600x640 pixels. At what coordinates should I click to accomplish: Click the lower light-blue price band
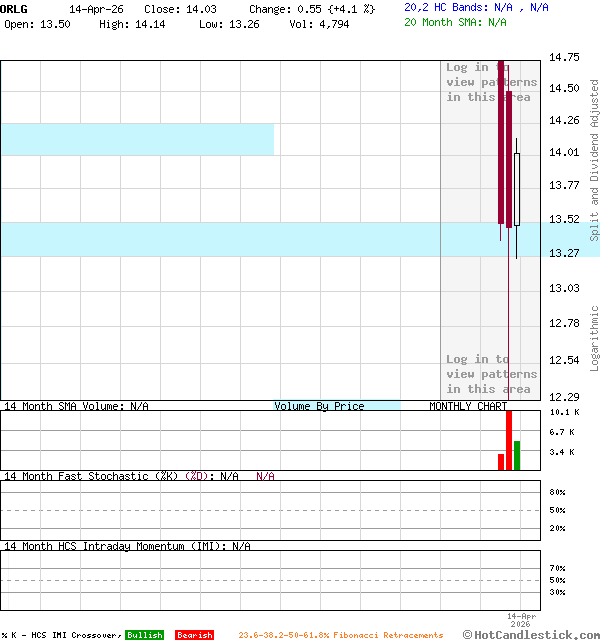point(220,239)
